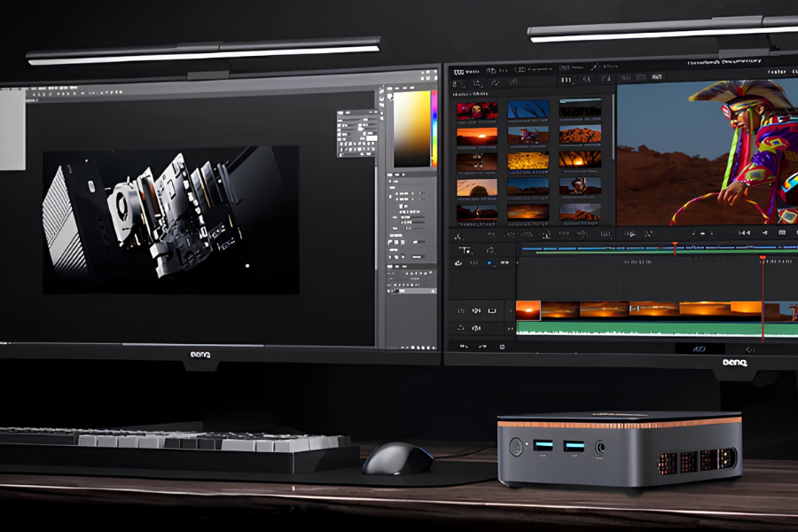Select the thumbnail showing sun on flat horizon
Image resolution: width=798 pixels, height=532 pixels.
pyautogui.click(x=477, y=137)
